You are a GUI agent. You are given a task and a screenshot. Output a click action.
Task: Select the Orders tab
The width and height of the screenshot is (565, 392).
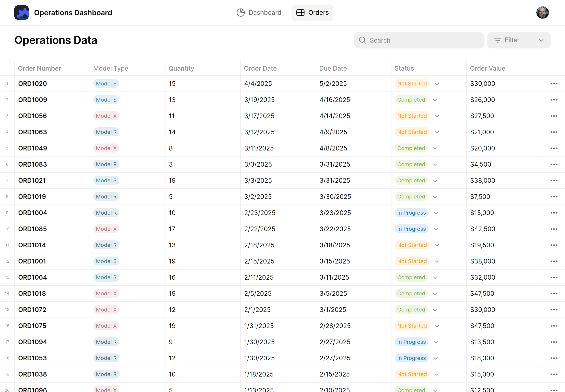coord(312,13)
